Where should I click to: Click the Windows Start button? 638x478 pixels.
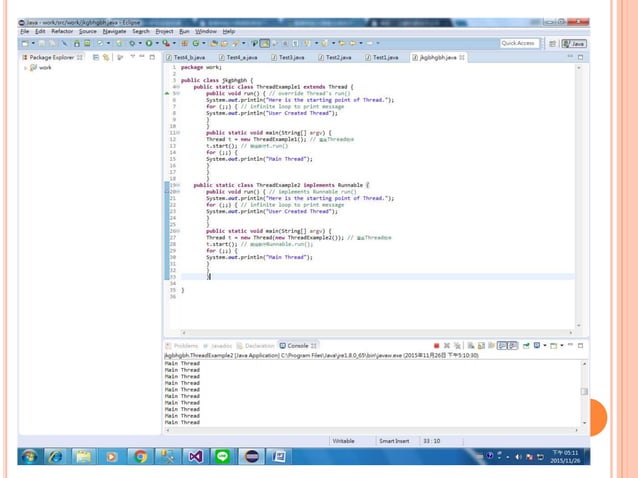[27, 456]
